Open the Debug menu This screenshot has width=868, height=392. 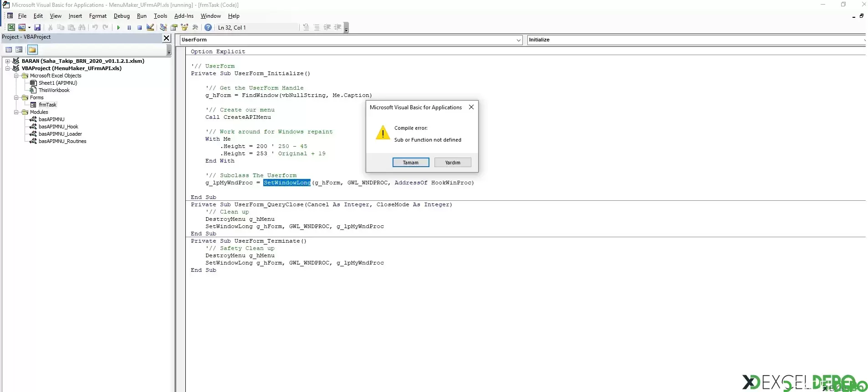point(122,16)
